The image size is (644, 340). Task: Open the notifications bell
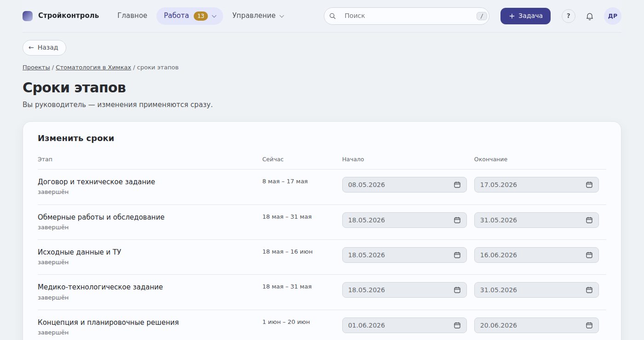pos(590,16)
